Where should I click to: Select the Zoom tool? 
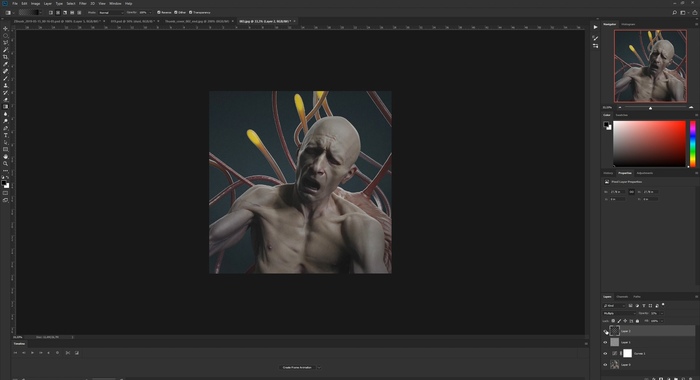(5, 163)
